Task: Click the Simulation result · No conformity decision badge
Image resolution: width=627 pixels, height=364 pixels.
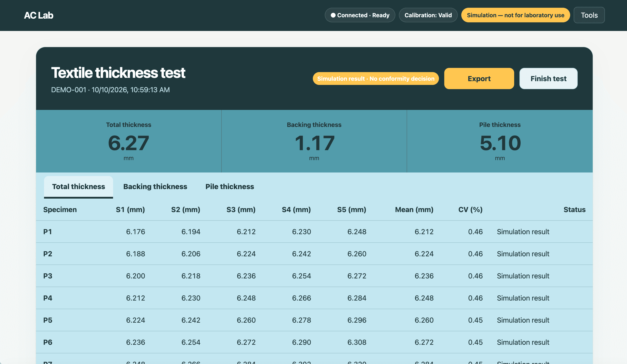Action: tap(376, 79)
